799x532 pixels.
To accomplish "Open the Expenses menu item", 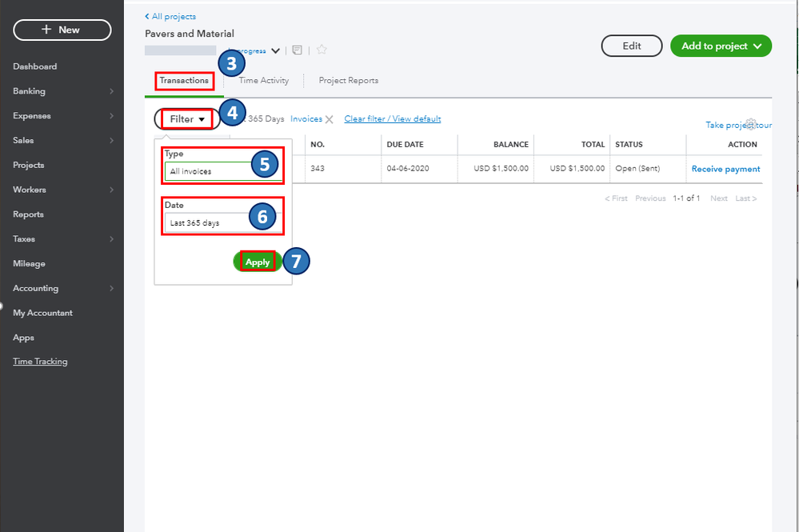I will tap(32, 116).
